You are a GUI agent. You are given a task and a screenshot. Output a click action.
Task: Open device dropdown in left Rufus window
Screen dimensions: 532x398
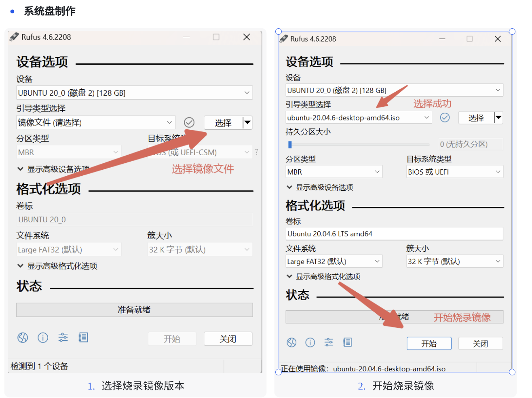click(x=134, y=93)
